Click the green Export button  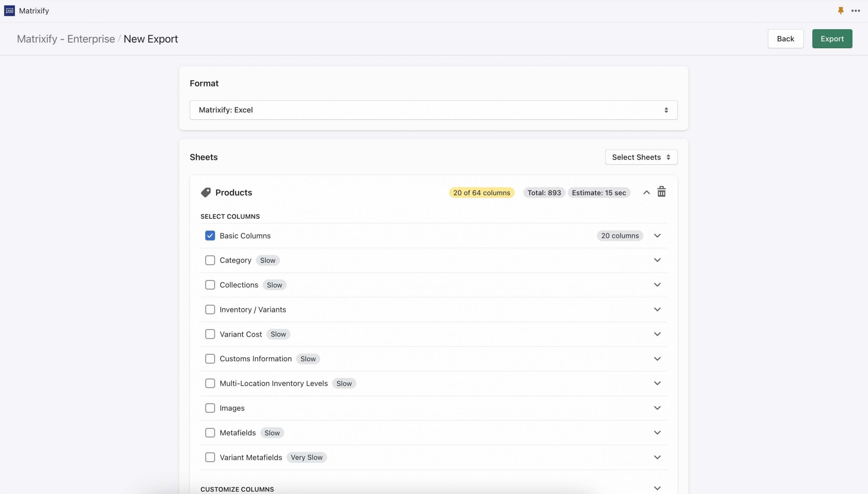[832, 39]
